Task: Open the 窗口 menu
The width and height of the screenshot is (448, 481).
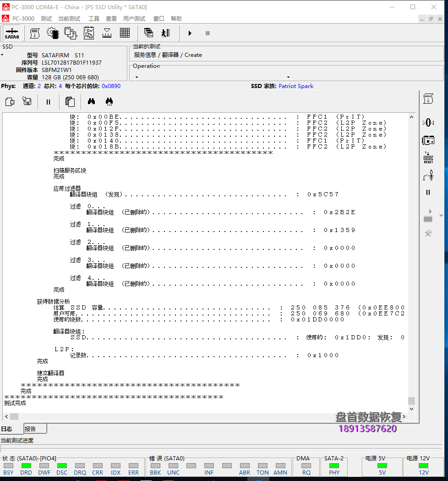Action: (x=159, y=18)
